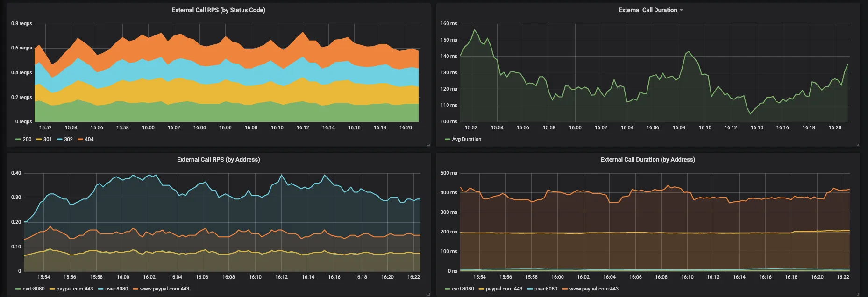Click the 16:08 peak on Avg Duration line
The height and width of the screenshot is (297, 868).
[x=688, y=52]
